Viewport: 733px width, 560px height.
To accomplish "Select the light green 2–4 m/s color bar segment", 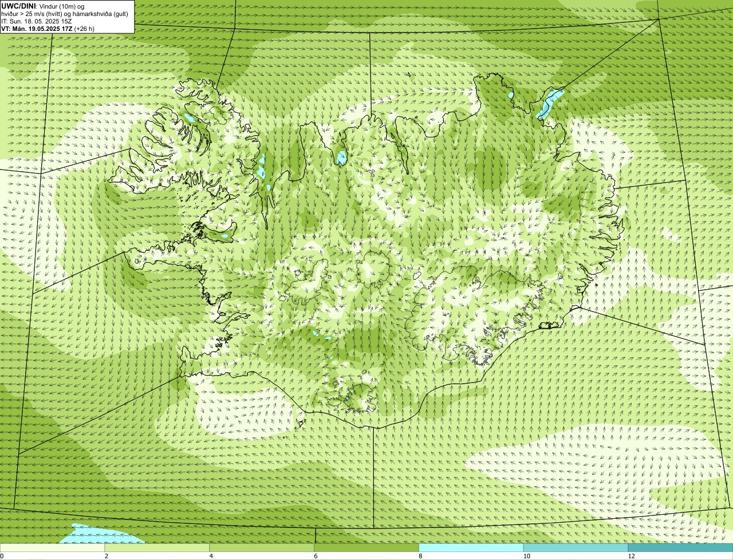I will coord(157,547).
